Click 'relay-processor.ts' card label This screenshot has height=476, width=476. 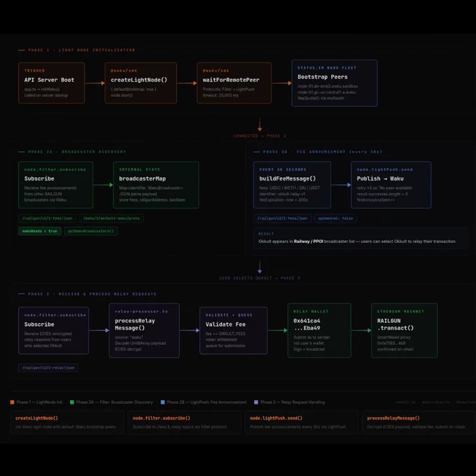[x=141, y=311]
